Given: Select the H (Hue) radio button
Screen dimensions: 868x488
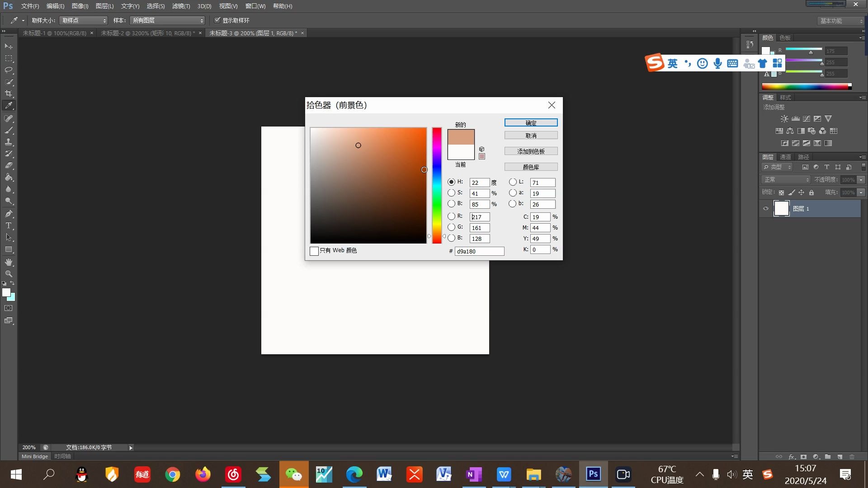Looking at the screenshot, I should coord(451,182).
